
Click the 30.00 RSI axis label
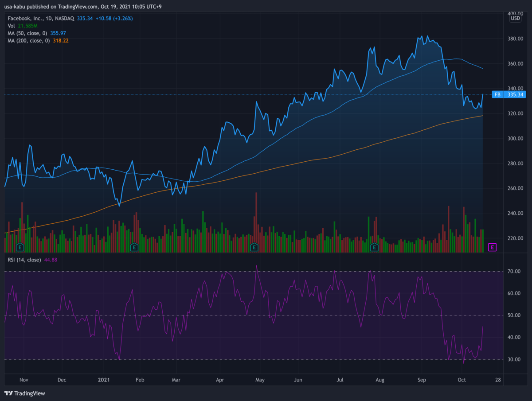(x=514, y=359)
